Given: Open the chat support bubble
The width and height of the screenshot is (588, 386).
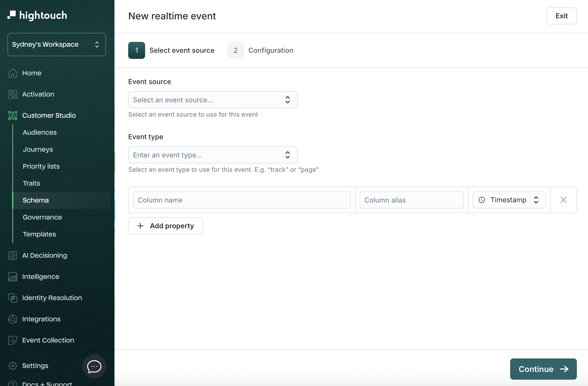Looking at the screenshot, I should 94,367.
